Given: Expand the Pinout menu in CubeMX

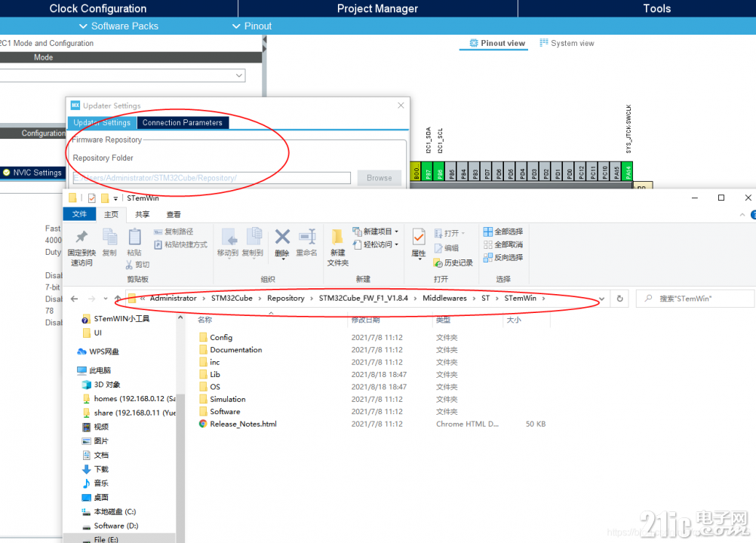Looking at the screenshot, I should 252,26.
